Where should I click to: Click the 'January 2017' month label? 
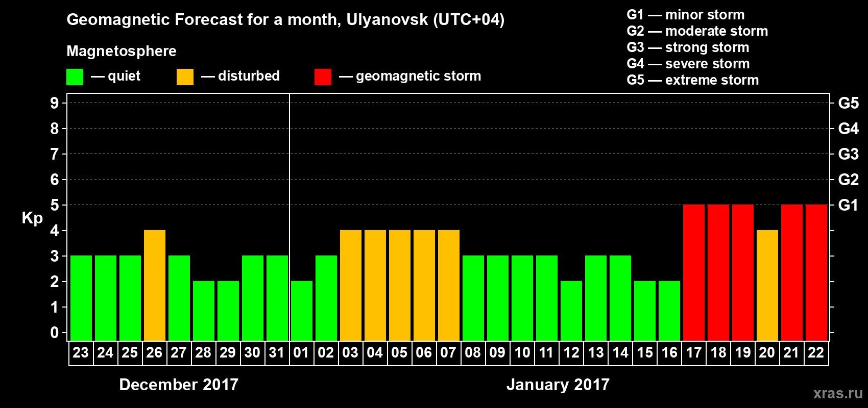tap(558, 385)
